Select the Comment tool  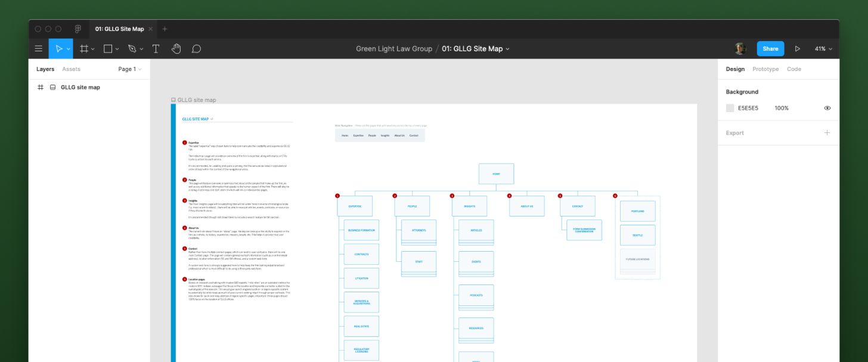[196, 49]
